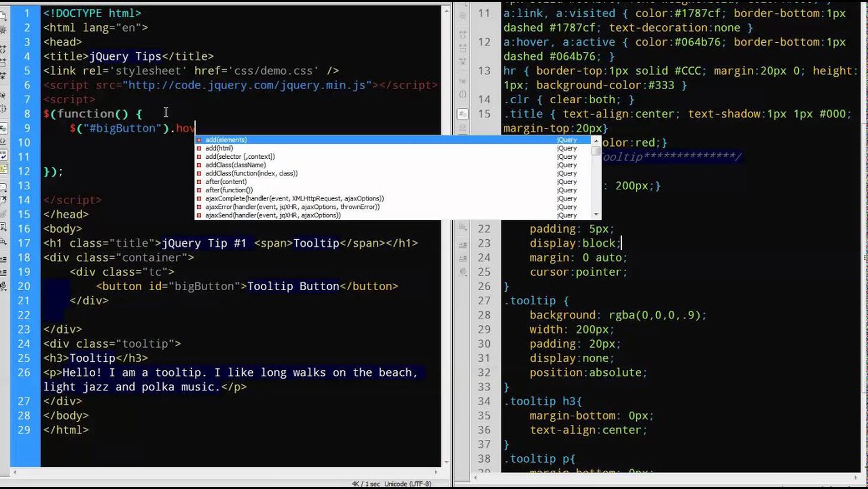Choose add(html) in the code hints
Viewport: 868px width, 489px height.
(393, 148)
